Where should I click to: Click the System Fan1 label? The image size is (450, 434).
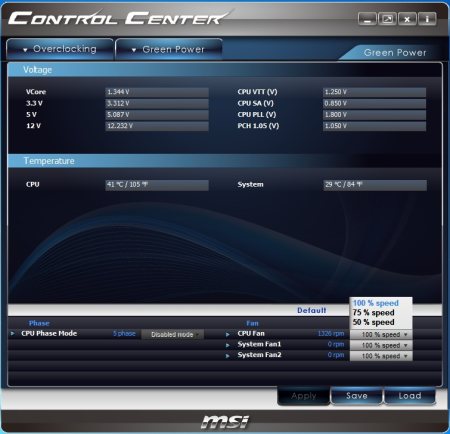(259, 344)
